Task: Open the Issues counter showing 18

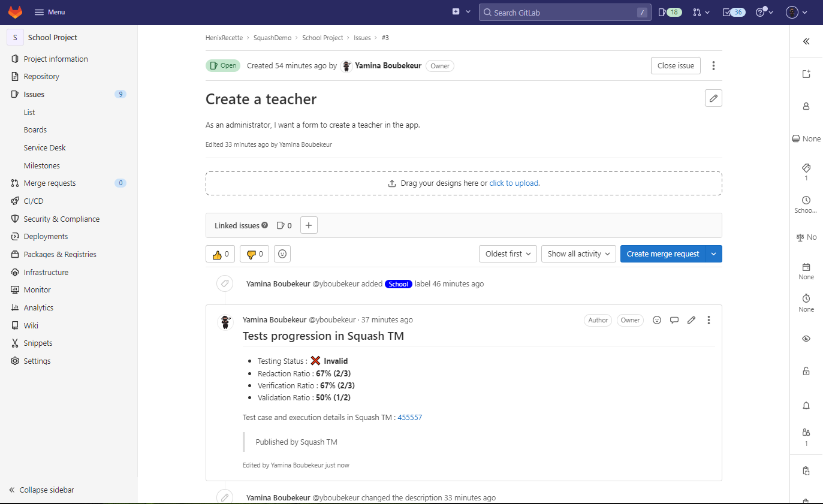Action: [x=670, y=12]
